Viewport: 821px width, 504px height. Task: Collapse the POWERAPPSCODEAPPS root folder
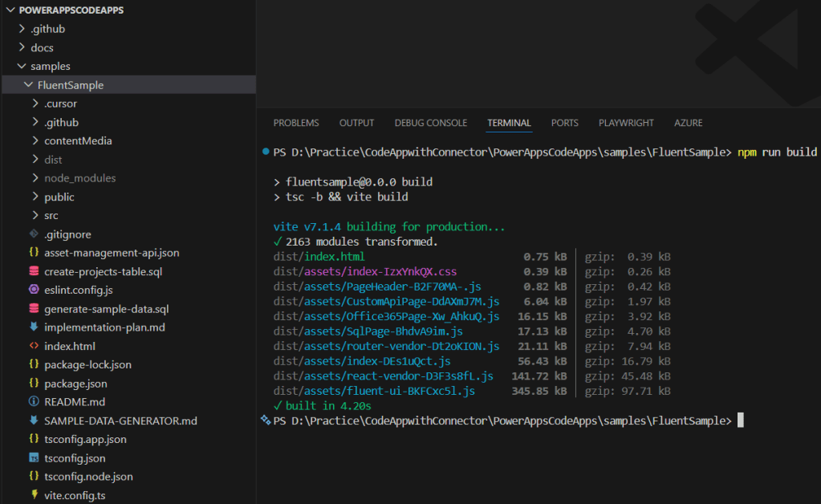[x=10, y=10]
